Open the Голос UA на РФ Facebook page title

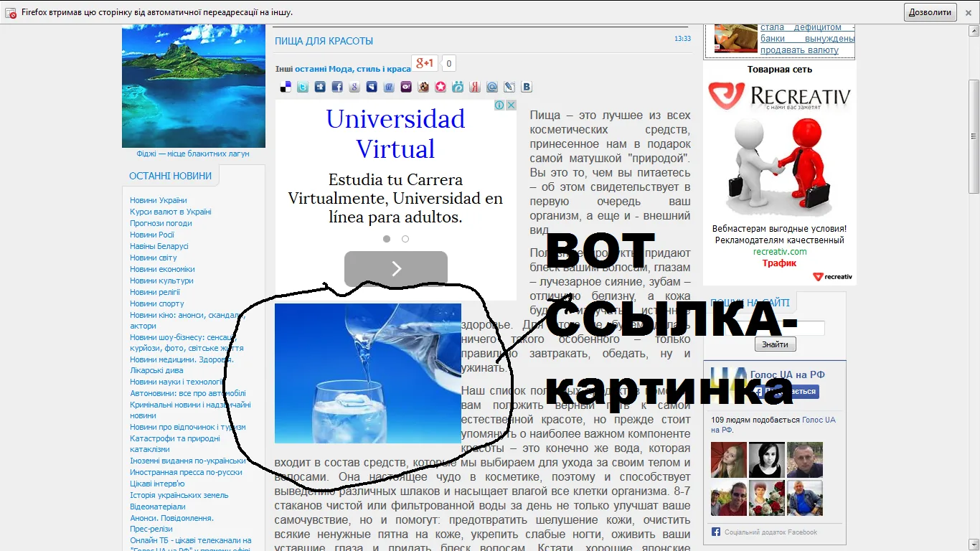point(788,375)
